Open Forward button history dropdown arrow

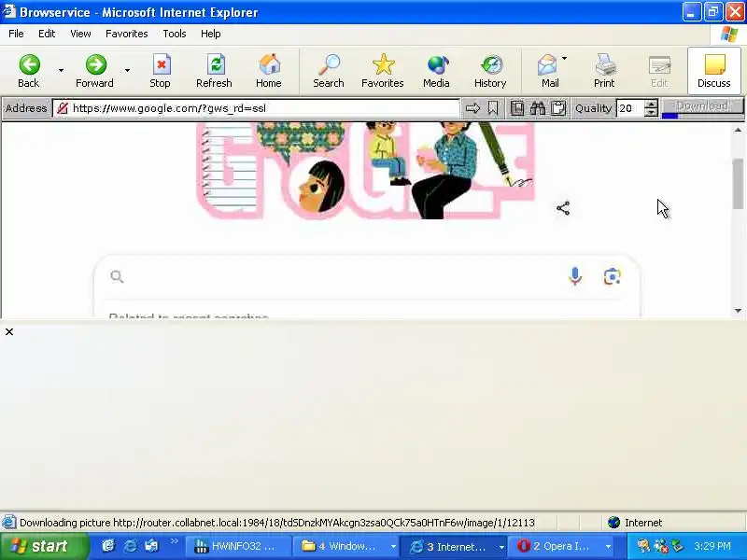pos(128,71)
